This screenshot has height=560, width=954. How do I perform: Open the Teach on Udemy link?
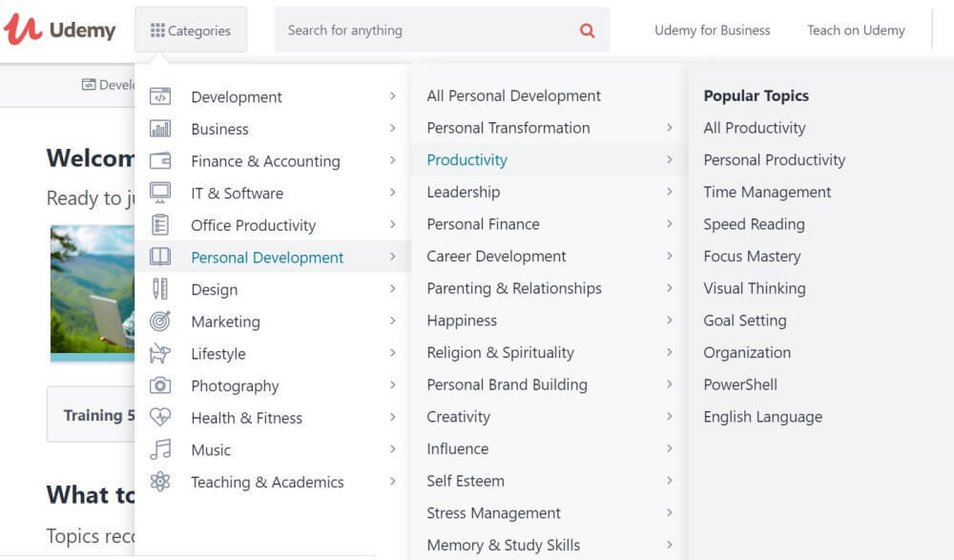[x=856, y=31]
